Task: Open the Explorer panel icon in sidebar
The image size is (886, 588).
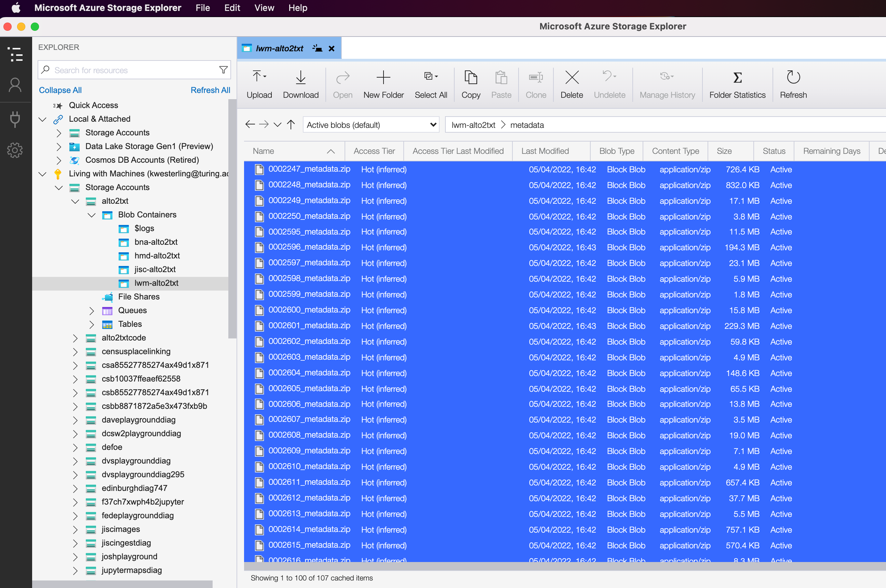Action: (x=15, y=54)
